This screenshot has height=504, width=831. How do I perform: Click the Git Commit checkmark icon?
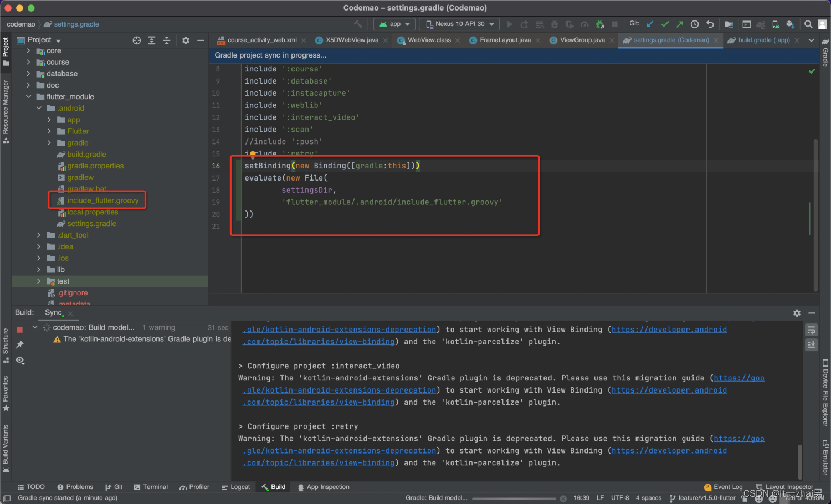665,24
